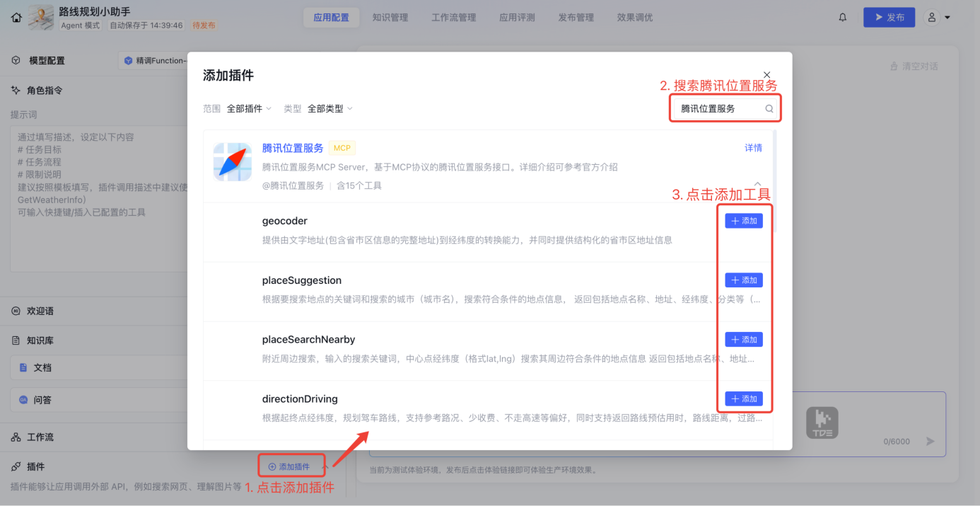Screen dimensions: 980x506
Task: Open the 范围 全部插件 dropdown
Action: click(x=249, y=109)
